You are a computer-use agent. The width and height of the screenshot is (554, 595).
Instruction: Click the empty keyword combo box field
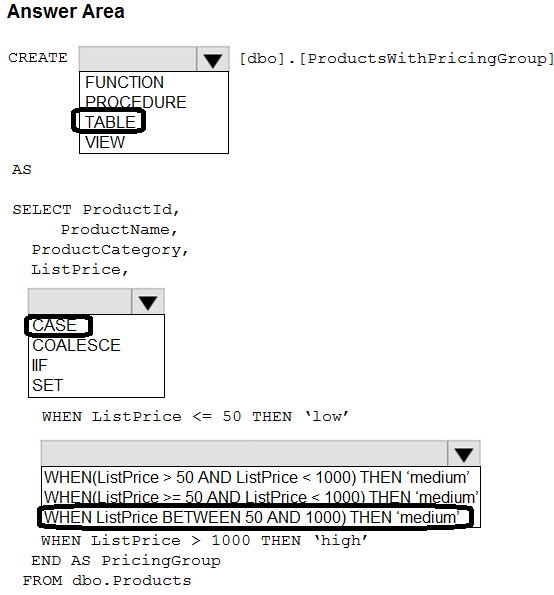click(x=80, y=302)
